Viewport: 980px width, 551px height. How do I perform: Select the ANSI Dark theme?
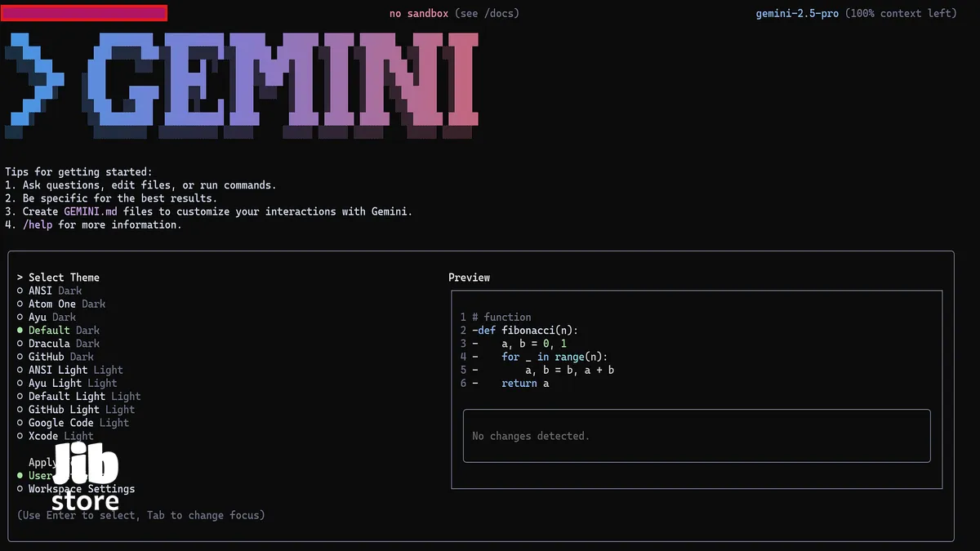point(55,291)
